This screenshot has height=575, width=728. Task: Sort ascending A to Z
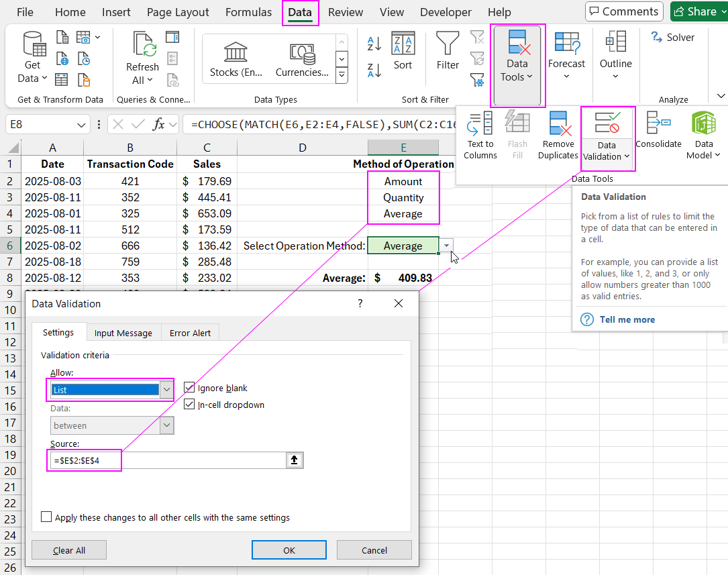[374, 44]
